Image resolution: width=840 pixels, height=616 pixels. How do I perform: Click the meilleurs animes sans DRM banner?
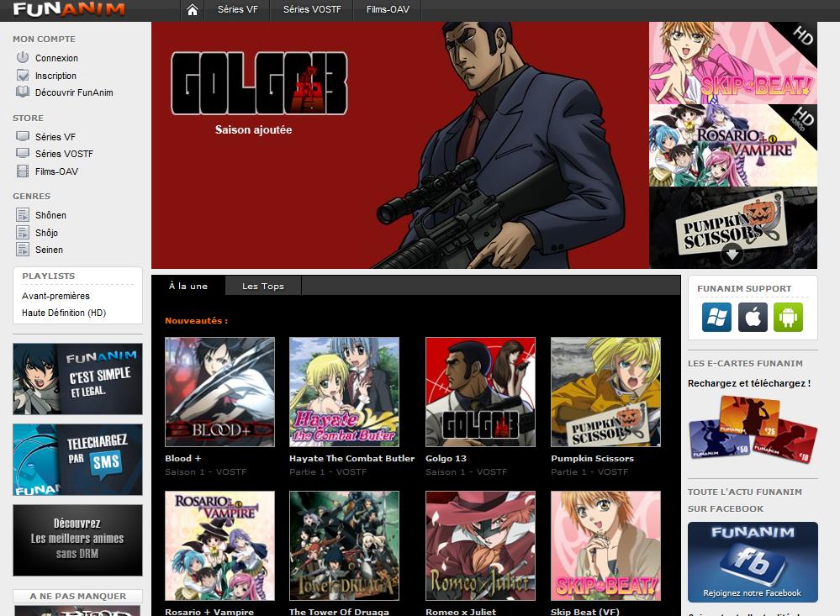click(77, 540)
